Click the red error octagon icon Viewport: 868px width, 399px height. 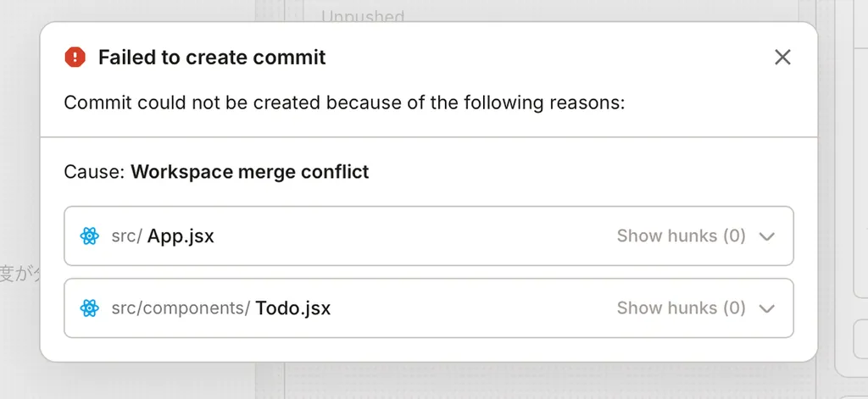pos(75,58)
